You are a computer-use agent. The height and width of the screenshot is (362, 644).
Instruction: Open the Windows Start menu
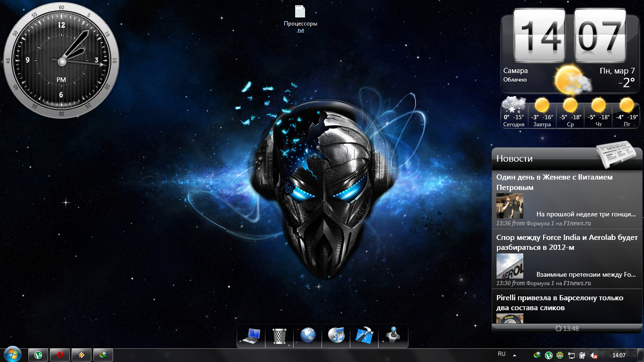[x=12, y=354]
